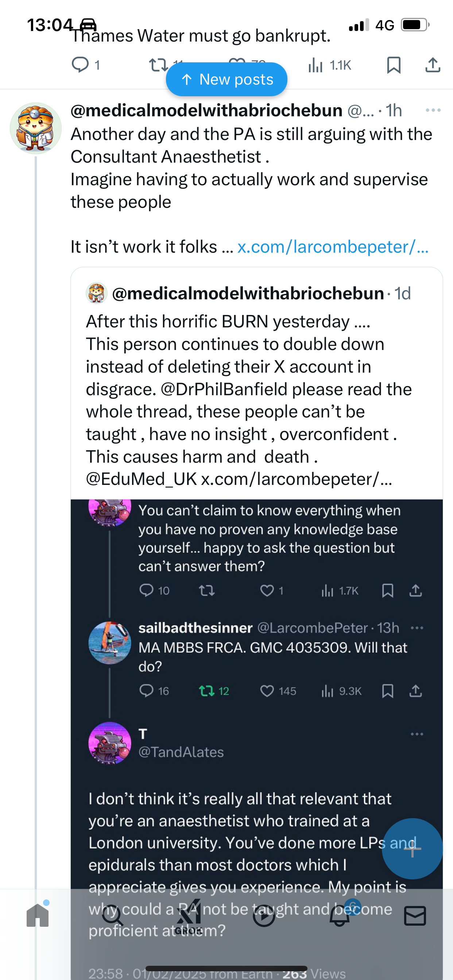This screenshot has width=453, height=980.
Task: Open sailbadthesinner post options menu
Action: pyautogui.click(x=417, y=628)
